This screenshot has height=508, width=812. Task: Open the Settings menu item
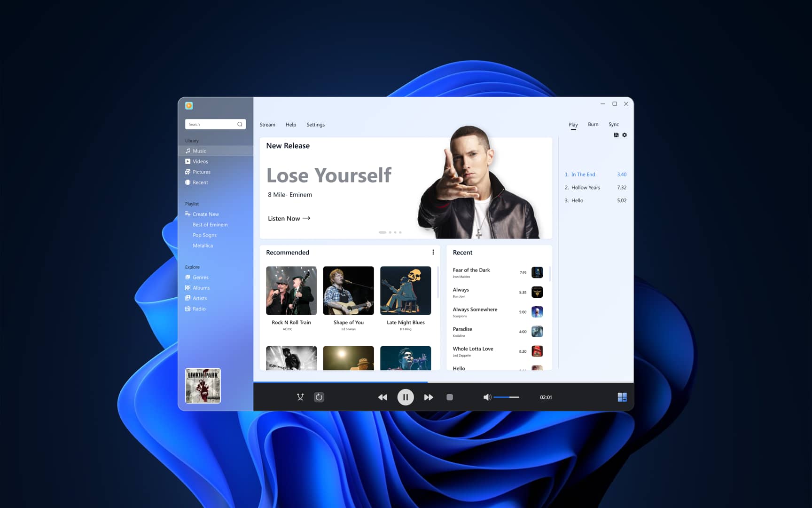pos(315,125)
